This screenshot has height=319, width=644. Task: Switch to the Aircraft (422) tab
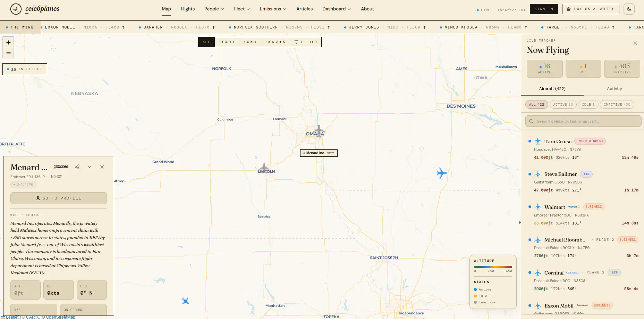click(552, 89)
